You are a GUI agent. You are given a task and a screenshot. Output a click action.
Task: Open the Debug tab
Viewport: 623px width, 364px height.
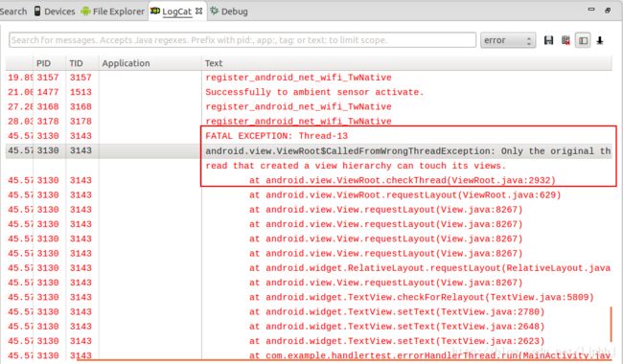[x=229, y=11]
